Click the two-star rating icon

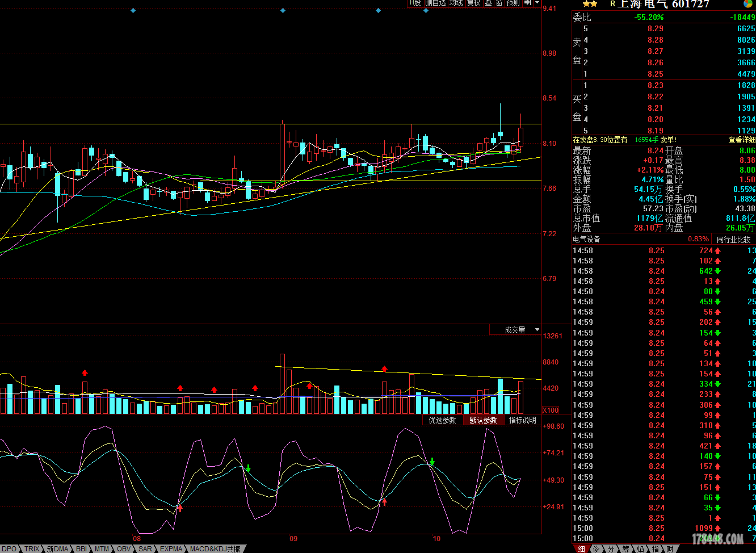coord(590,4)
